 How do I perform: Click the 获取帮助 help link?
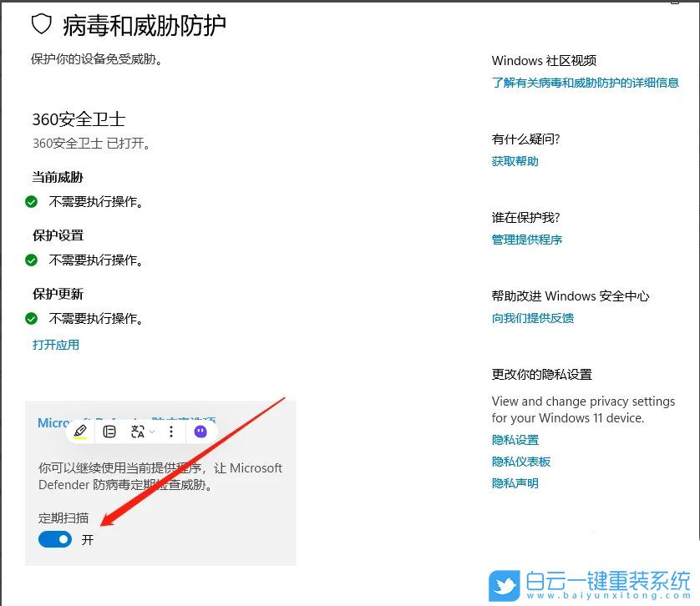pos(514,161)
